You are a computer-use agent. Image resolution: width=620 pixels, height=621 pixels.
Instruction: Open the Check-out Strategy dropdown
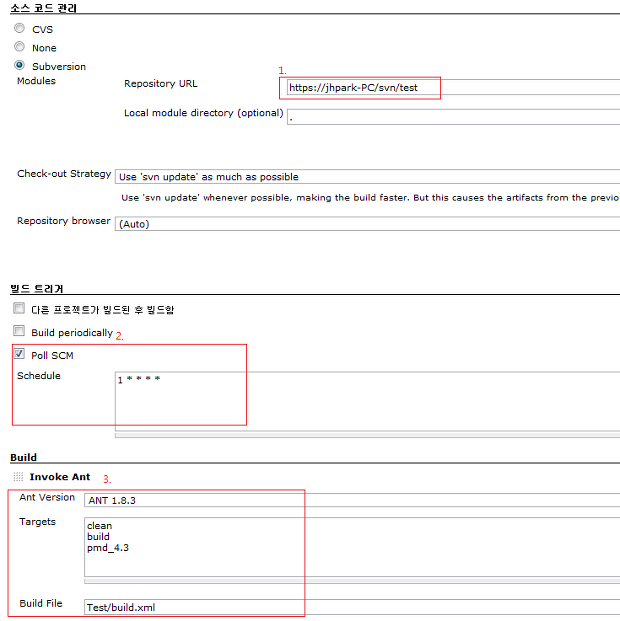point(367,177)
